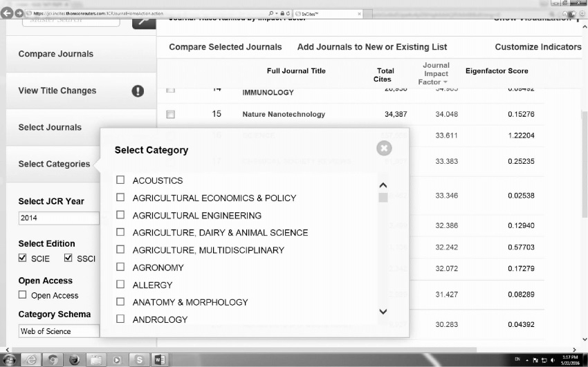Open the Compare Journals sidebar section
The height and width of the screenshot is (367, 588).
(x=81, y=54)
